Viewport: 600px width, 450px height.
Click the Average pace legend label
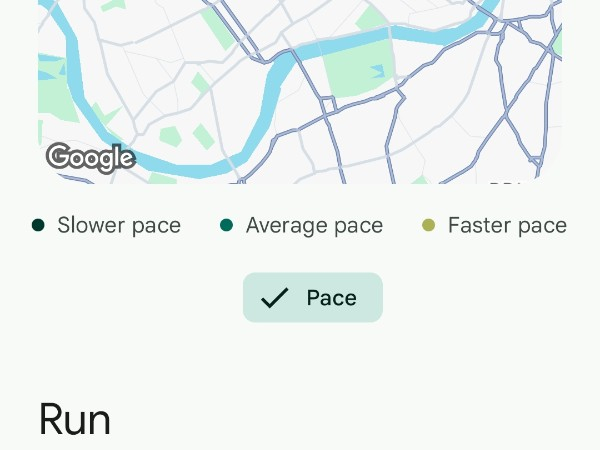point(314,225)
